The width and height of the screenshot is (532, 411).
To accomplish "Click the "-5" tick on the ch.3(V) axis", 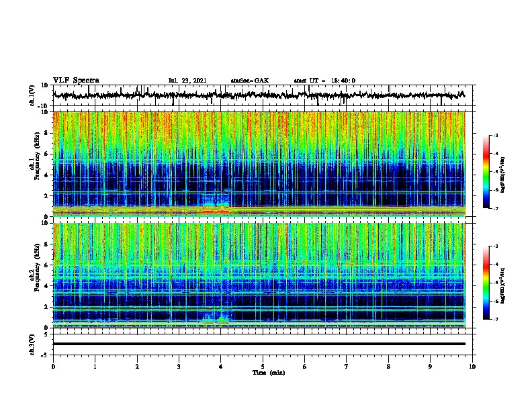I will pyautogui.click(x=46, y=355).
